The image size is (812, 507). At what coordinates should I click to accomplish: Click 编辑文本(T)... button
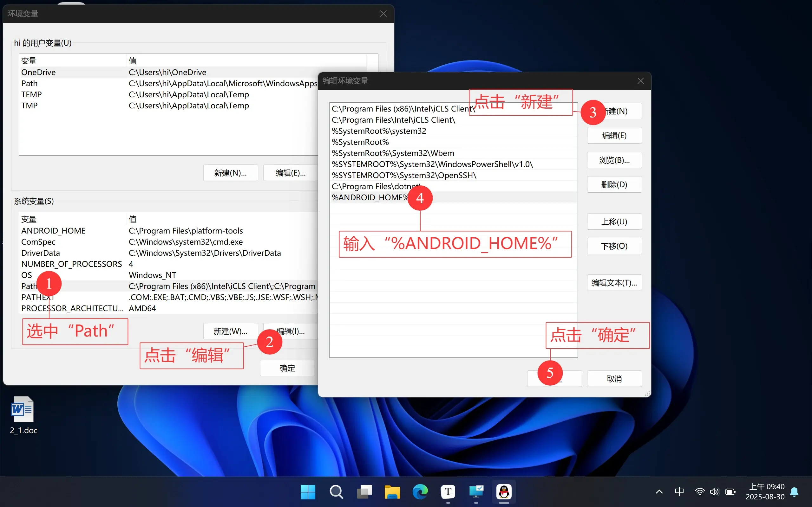pos(614,283)
